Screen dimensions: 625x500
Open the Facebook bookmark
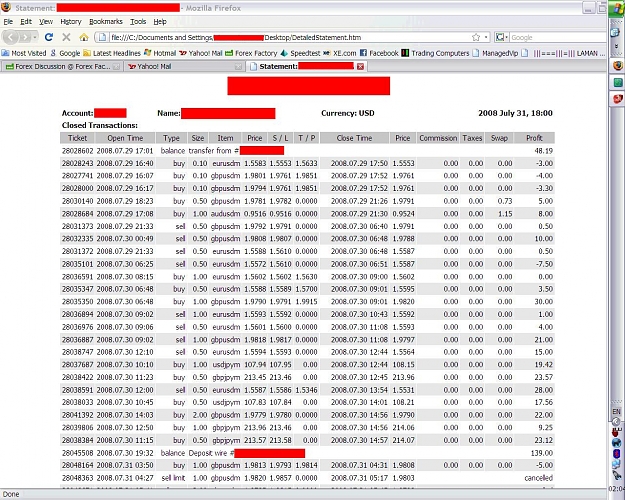pos(379,53)
